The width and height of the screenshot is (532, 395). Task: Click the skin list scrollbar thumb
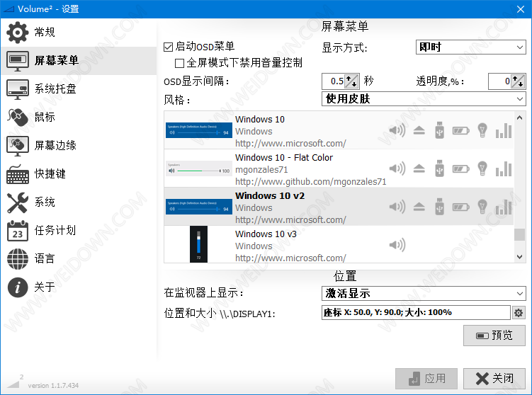click(x=519, y=234)
